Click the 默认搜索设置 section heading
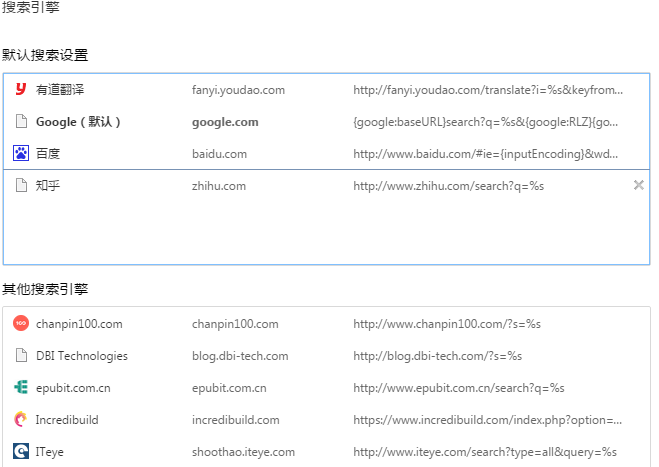The width and height of the screenshot is (659, 467). click(x=45, y=55)
